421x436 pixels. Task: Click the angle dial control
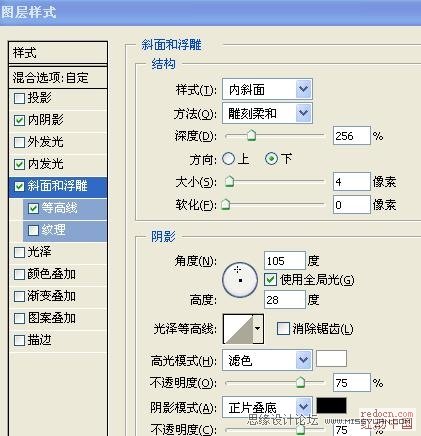point(240,280)
